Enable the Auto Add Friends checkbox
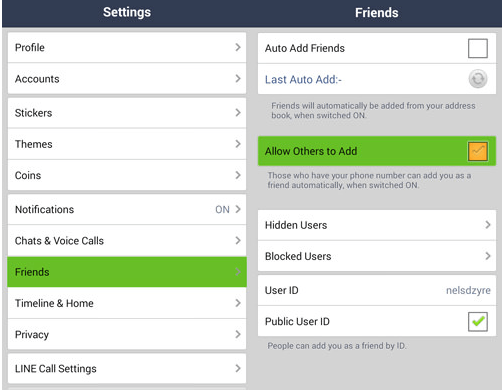Viewport: 503px width, 390px height. (x=478, y=48)
